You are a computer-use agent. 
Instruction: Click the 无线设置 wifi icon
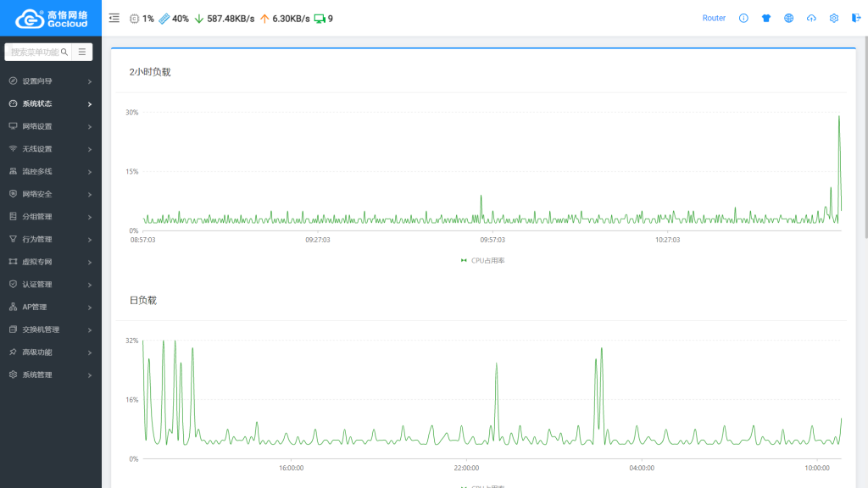(x=13, y=149)
